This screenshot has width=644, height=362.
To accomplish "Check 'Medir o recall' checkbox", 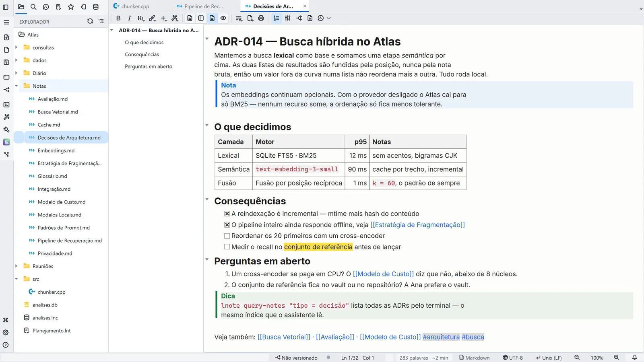I will (227, 247).
